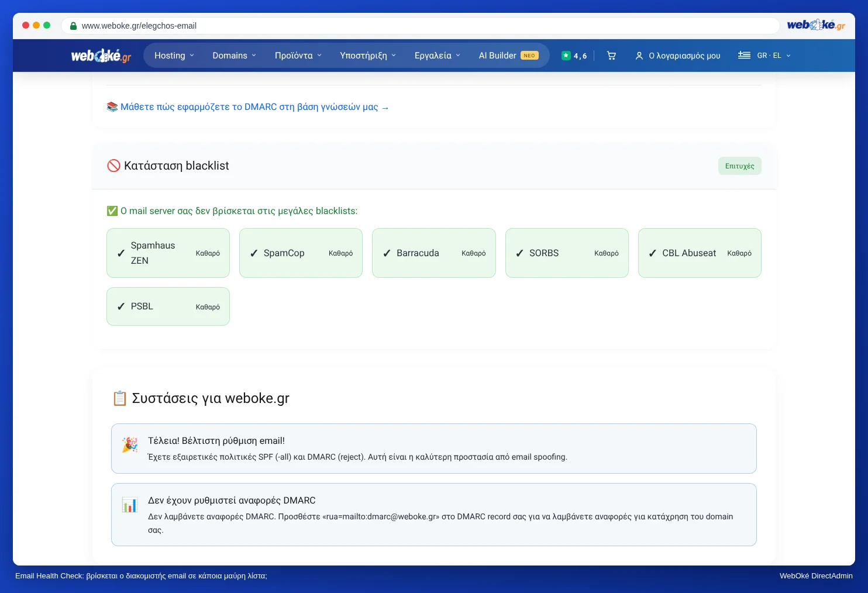This screenshot has width=868, height=593.
Task: Click Καθαρό status on SpamCop card
Action: [340, 253]
